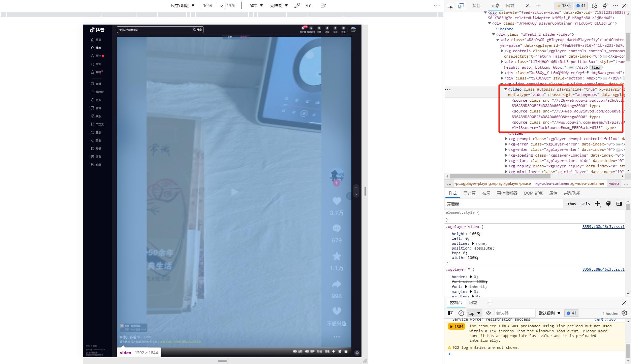The image size is (631, 364).
Task: Click the horizontal scrollbar in elements panel
Action: (500, 176)
